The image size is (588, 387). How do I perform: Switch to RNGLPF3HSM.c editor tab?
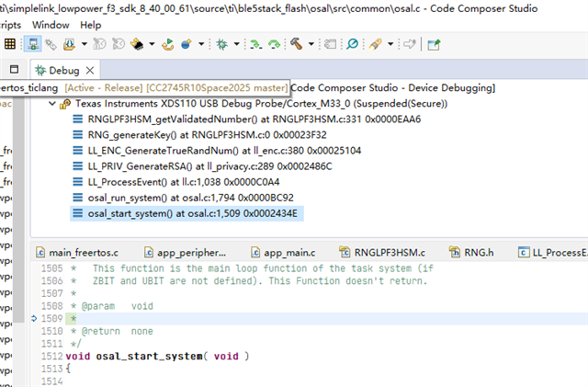pos(382,253)
